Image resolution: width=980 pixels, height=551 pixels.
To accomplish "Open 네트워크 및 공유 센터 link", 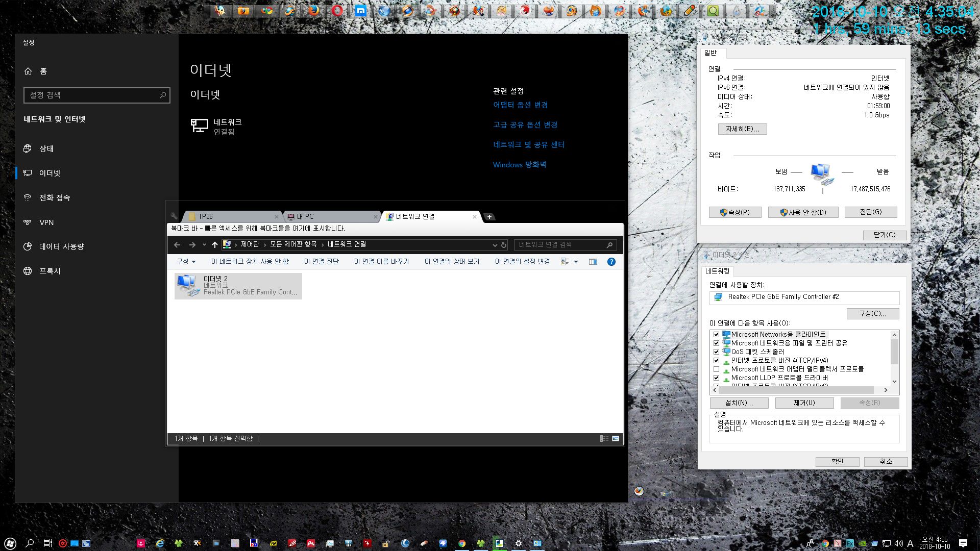I will [x=529, y=144].
